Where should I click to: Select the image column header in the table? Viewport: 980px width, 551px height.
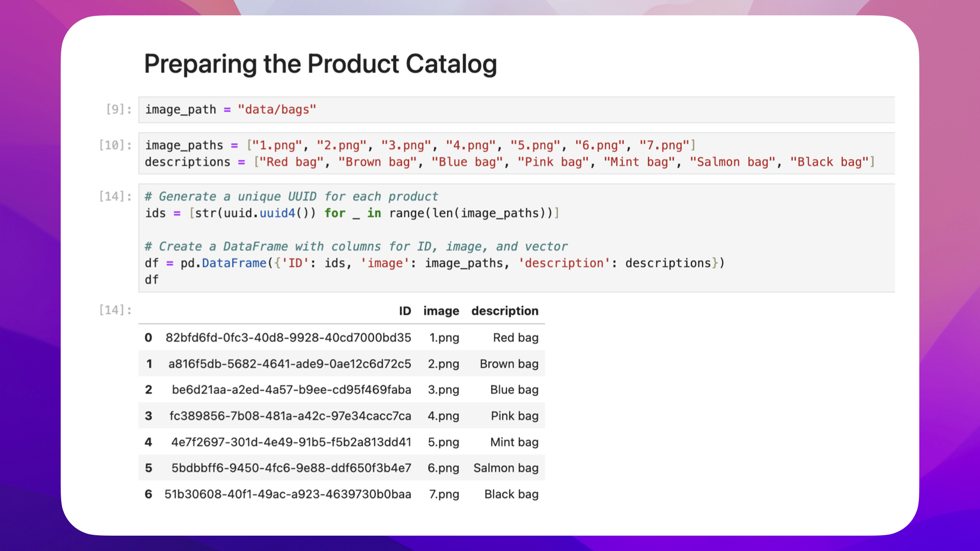point(441,311)
